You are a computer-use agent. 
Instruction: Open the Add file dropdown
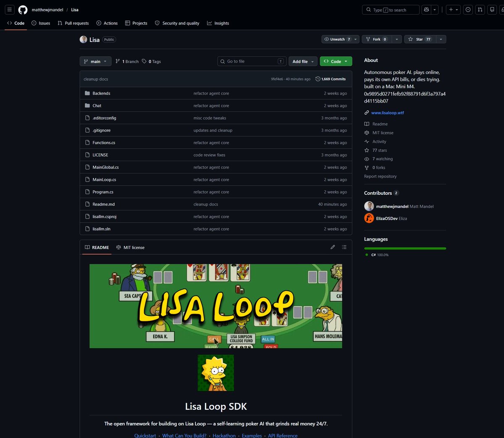tap(303, 61)
